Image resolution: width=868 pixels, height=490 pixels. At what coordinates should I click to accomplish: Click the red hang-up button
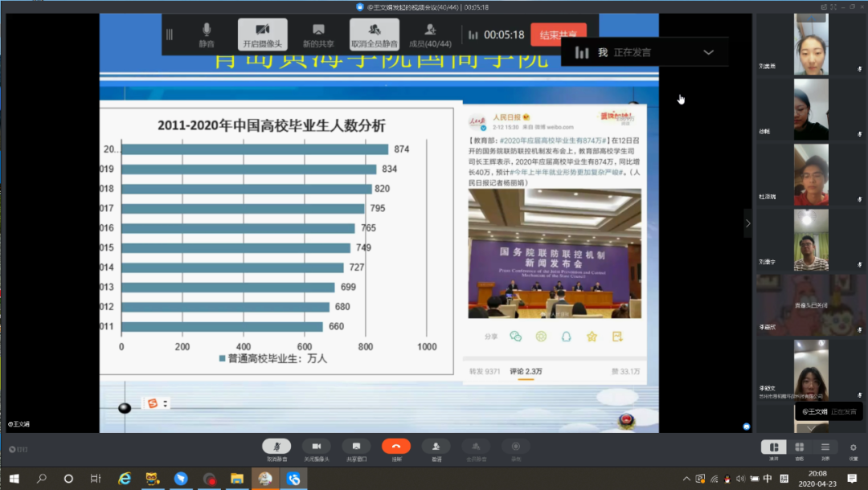click(395, 447)
